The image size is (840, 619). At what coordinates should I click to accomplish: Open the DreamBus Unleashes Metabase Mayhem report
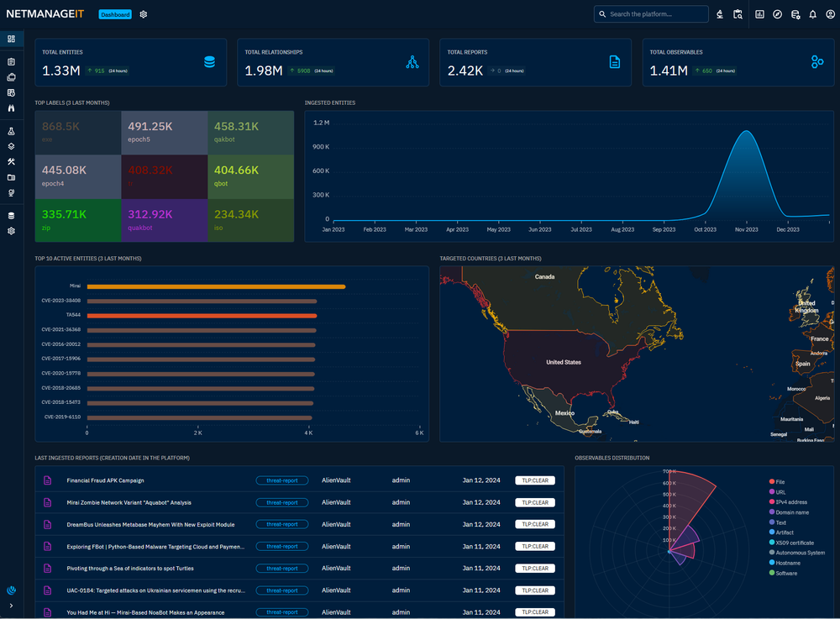coord(150,525)
